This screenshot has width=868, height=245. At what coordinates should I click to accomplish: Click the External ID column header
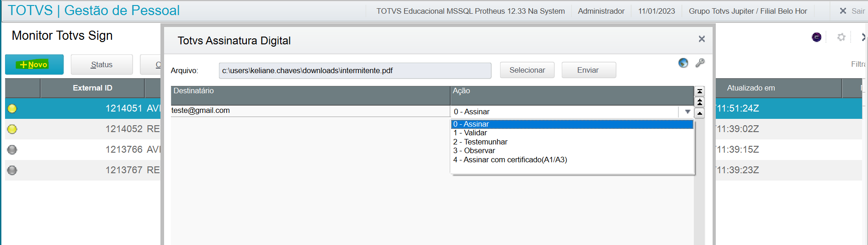[92, 88]
